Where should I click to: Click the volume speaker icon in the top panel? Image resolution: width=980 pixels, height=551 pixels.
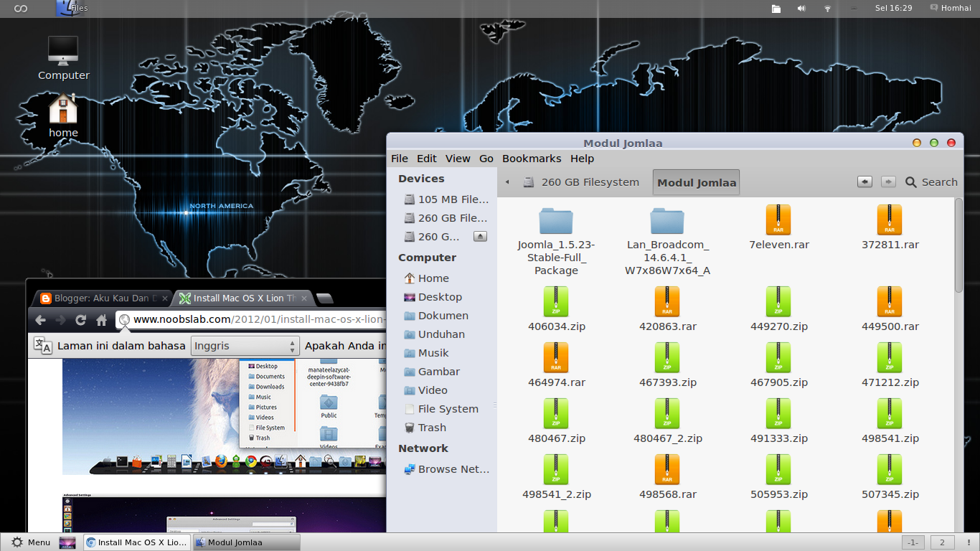801,8
